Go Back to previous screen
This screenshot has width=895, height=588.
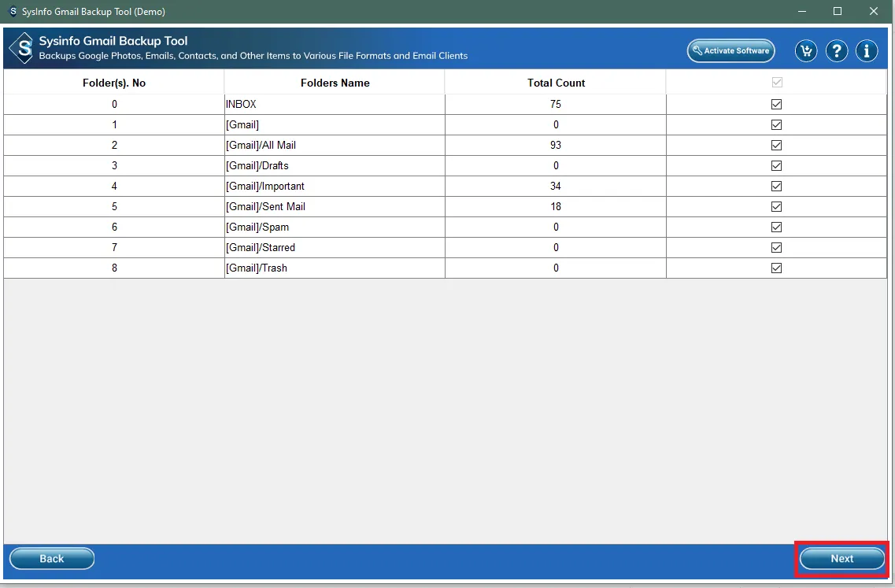[x=52, y=559]
